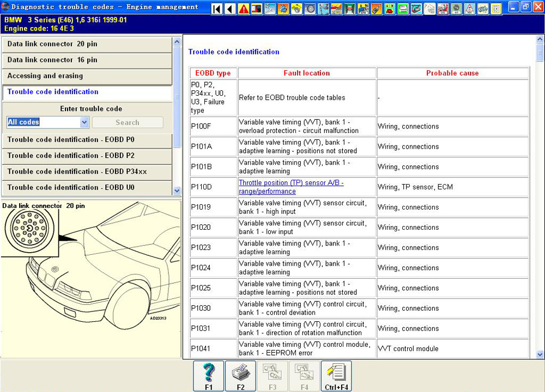Viewport: 545px width, 392px height.
Task: Open Trouble code identification - EOBD U0
Action: (87, 188)
